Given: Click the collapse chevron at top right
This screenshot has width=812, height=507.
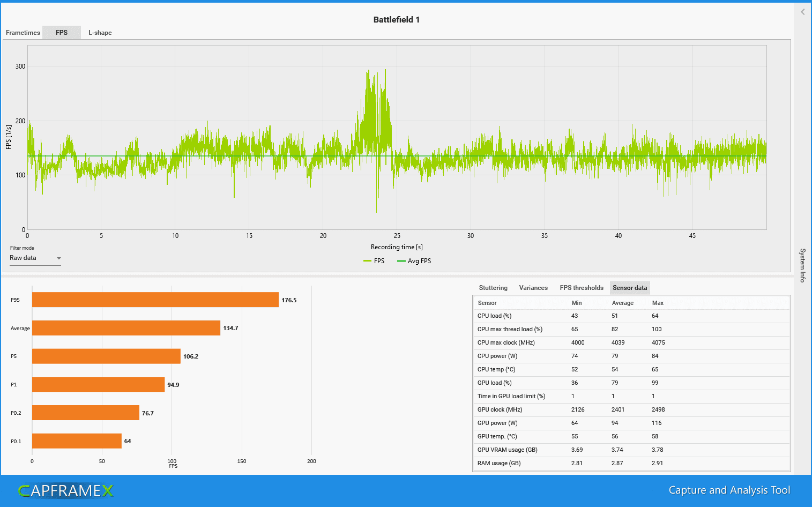Looking at the screenshot, I should [x=802, y=12].
